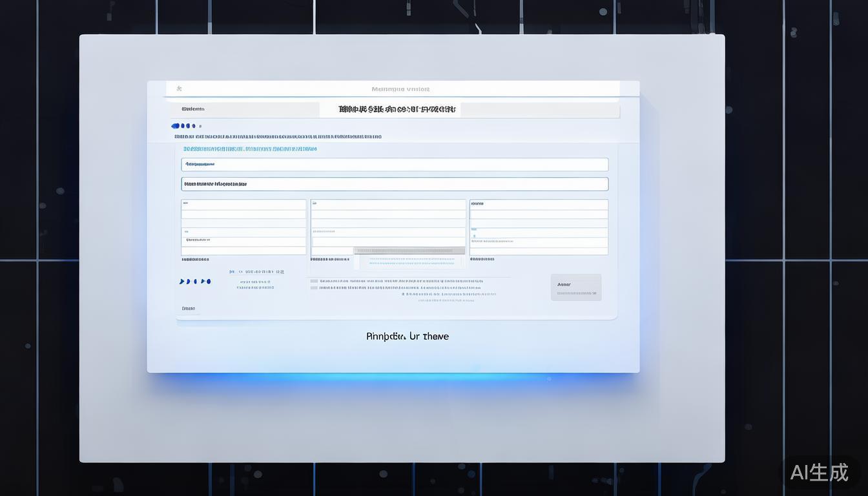Click the top row of the middle table
Screen dimensions: 868x496
pyautogui.click(x=388, y=204)
